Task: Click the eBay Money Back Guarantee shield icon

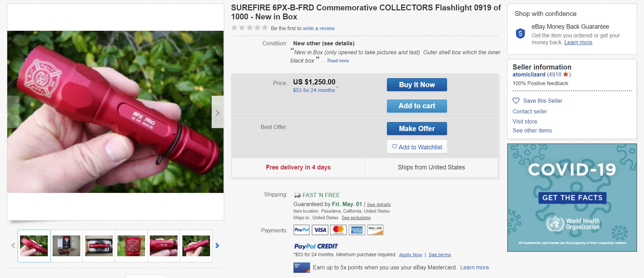Action: (520, 34)
